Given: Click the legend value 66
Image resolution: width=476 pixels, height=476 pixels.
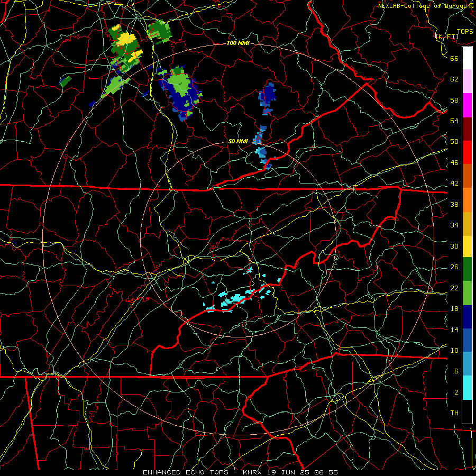Looking at the screenshot, I should click(454, 58).
